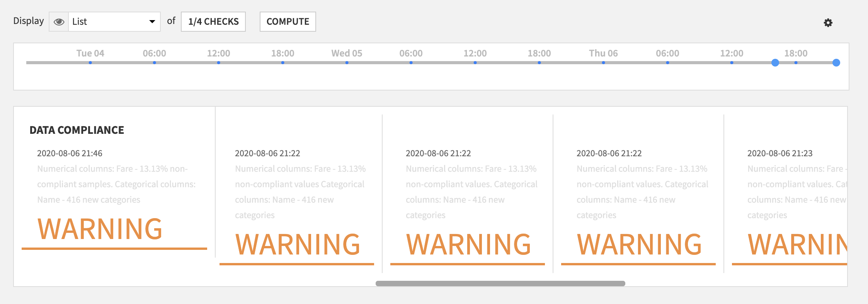Open the settings gear icon
Viewport: 868px width, 304px height.
828,23
